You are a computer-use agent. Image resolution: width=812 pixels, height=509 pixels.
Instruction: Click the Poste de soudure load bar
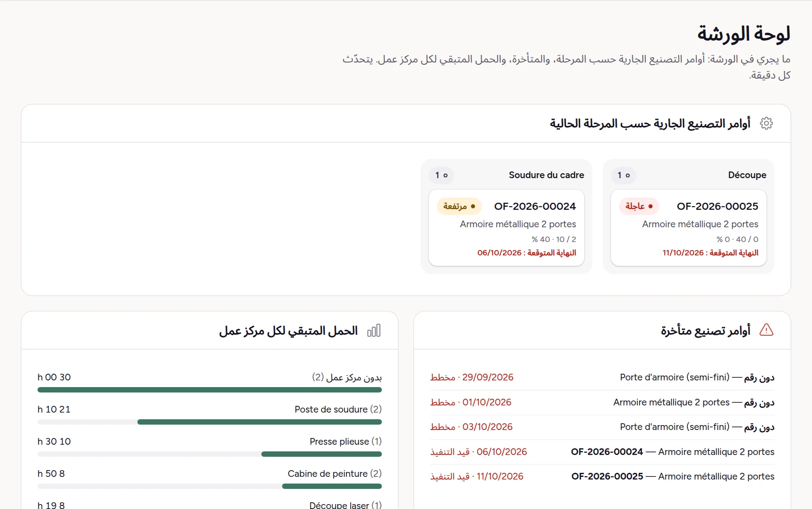pyautogui.click(x=209, y=422)
